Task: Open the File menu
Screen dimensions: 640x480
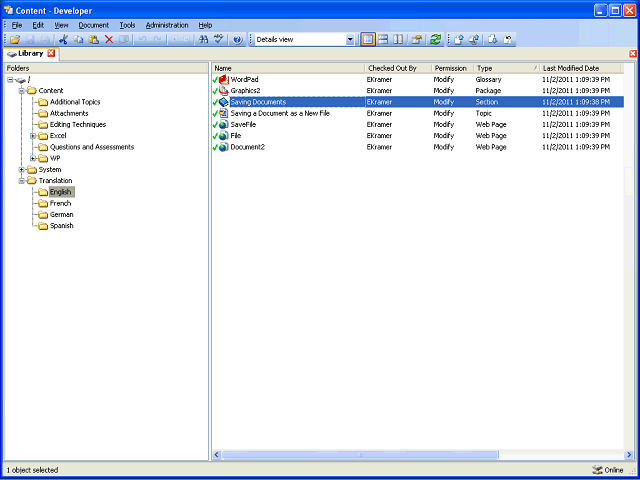Action: (17, 25)
